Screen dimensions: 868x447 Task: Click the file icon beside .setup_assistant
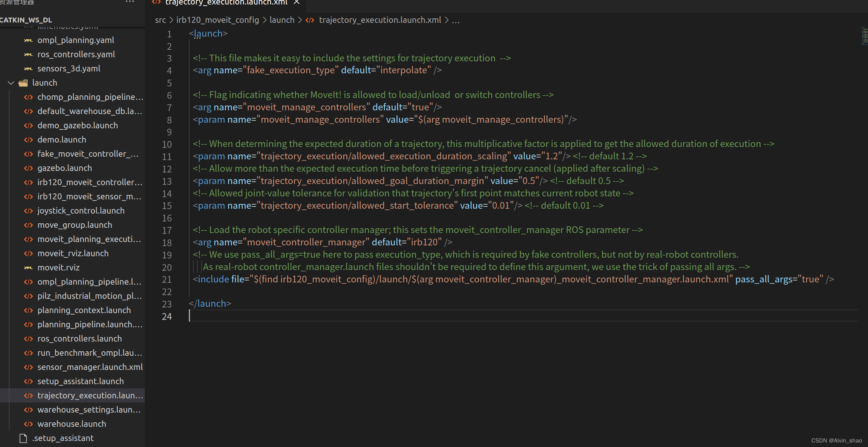(23, 438)
